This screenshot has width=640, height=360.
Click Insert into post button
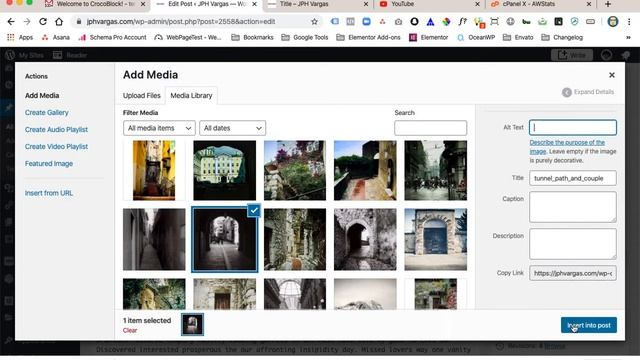tap(589, 325)
